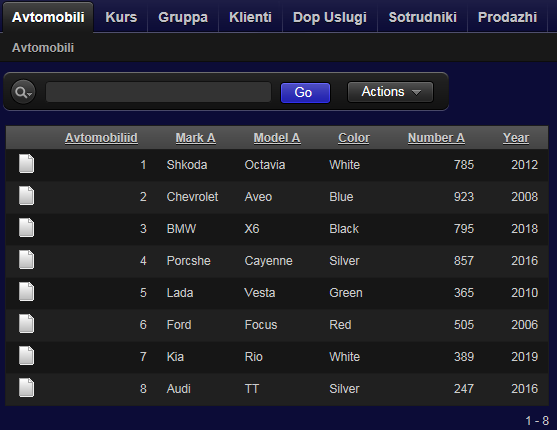Click the Porcshe cell
The image size is (557, 430).
[x=189, y=261]
